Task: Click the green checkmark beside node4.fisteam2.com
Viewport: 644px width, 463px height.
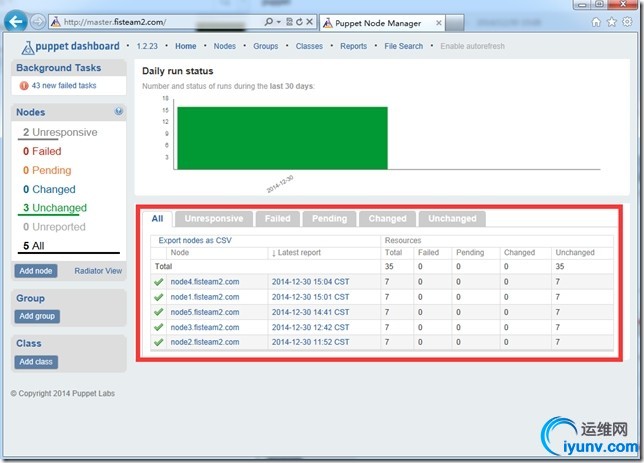Action: point(159,282)
